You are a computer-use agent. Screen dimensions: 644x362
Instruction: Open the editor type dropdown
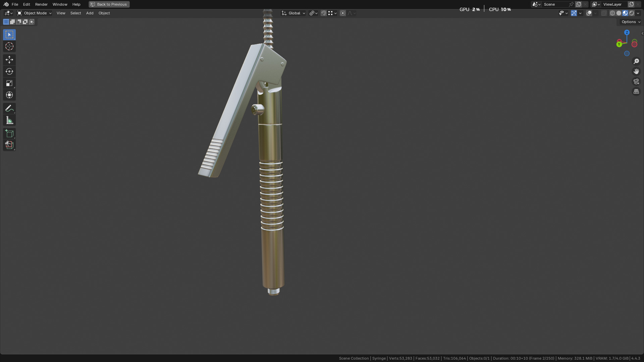(x=8, y=13)
